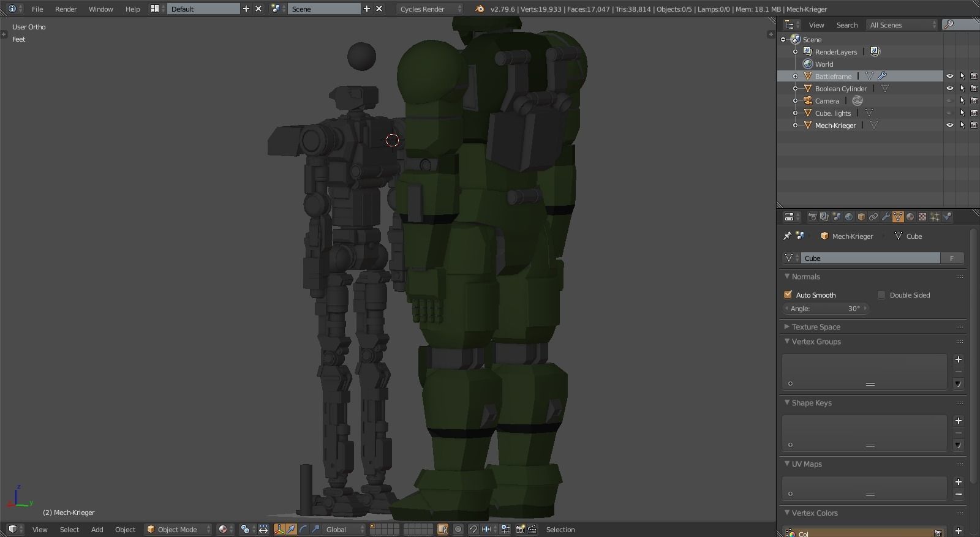Open the File menu
Screen dimensions: 980x537
point(37,9)
